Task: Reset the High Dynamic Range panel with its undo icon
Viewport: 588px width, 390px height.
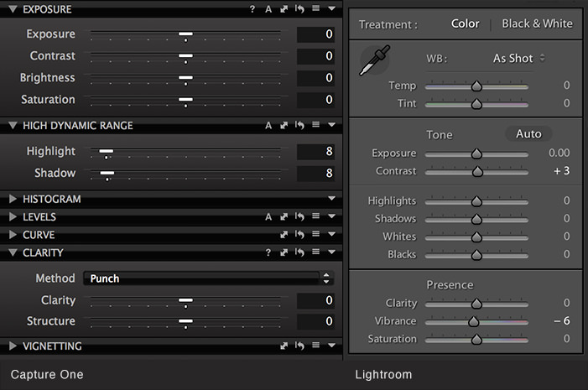Action: [299, 125]
